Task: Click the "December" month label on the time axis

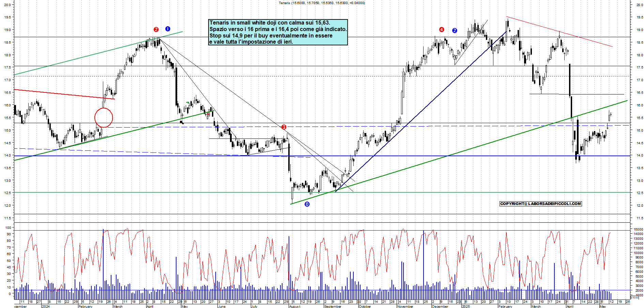Action: (x=440, y=306)
